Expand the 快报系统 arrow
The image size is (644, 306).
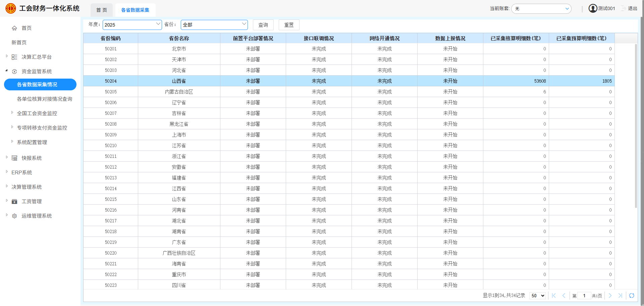pos(7,157)
